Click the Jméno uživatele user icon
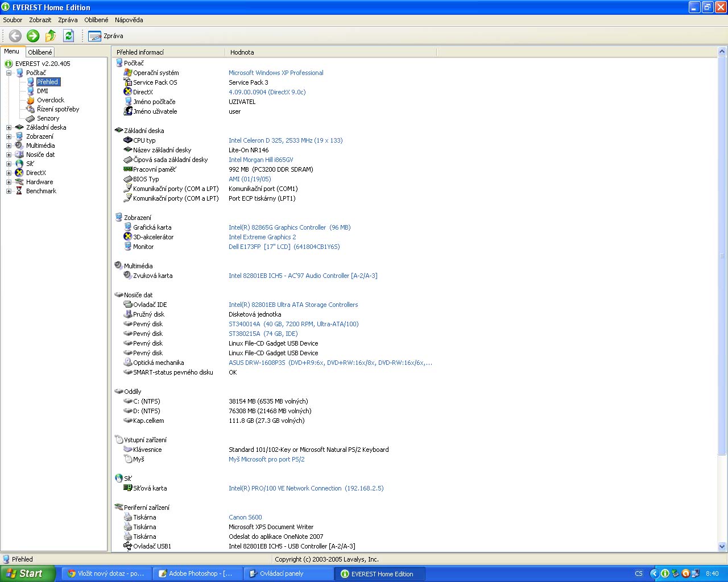Viewport: 728px width, 582px height. [x=128, y=111]
